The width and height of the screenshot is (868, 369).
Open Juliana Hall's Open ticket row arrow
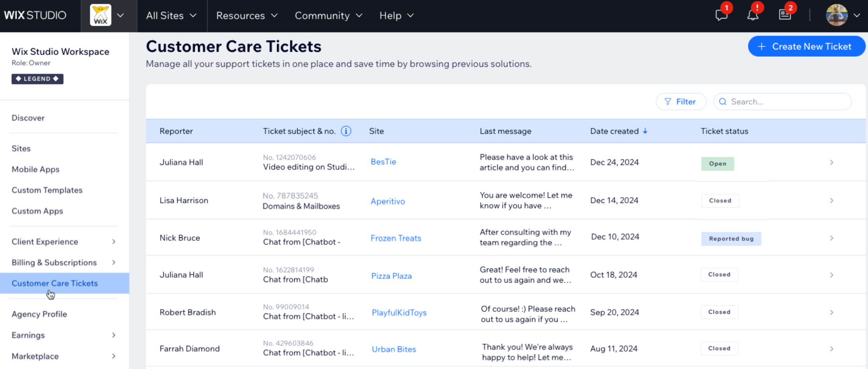tap(832, 162)
